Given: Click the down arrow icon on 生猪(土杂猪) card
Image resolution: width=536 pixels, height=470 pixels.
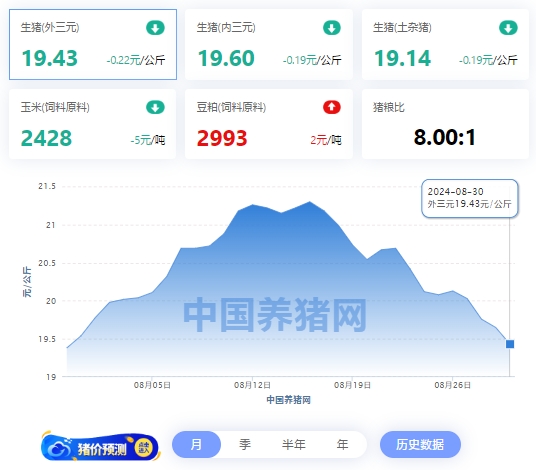Looking at the screenshot, I should click(x=508, y=28).
